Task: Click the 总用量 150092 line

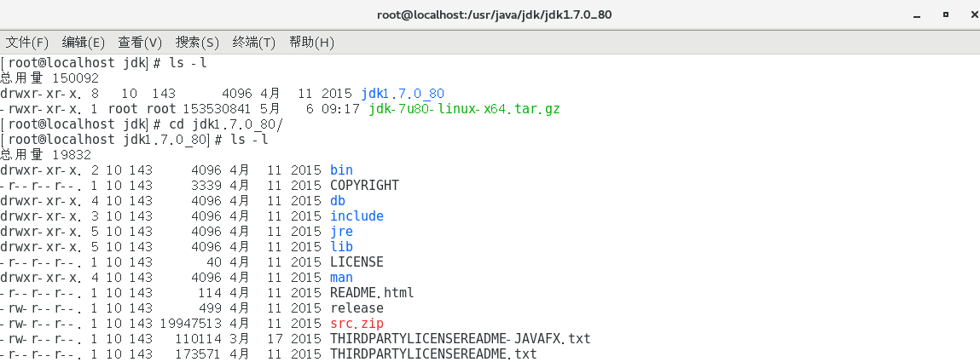Action: tap(49, 78)
